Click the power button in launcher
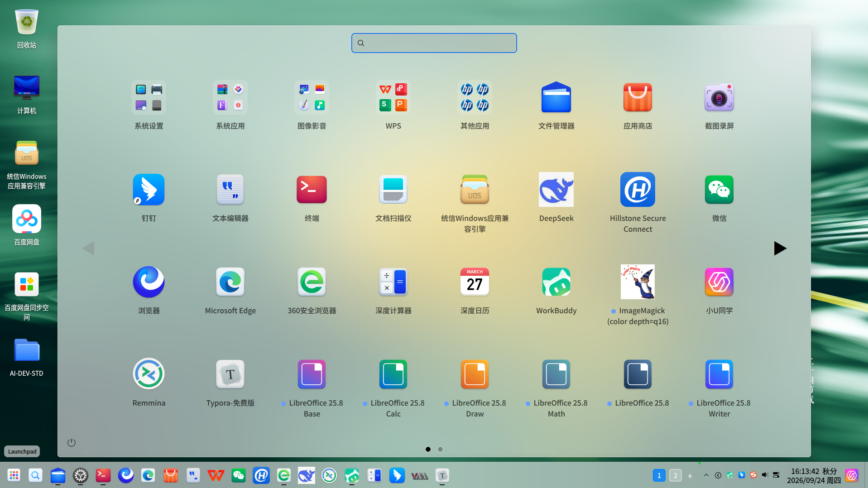The height and width of the screenshot is (488, 868). [x=72, y=442]
